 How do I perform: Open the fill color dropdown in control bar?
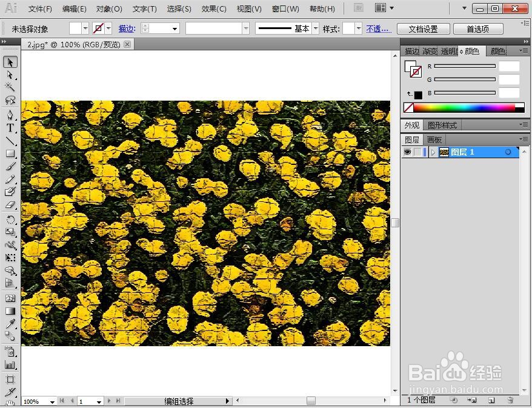pos(85,29)
